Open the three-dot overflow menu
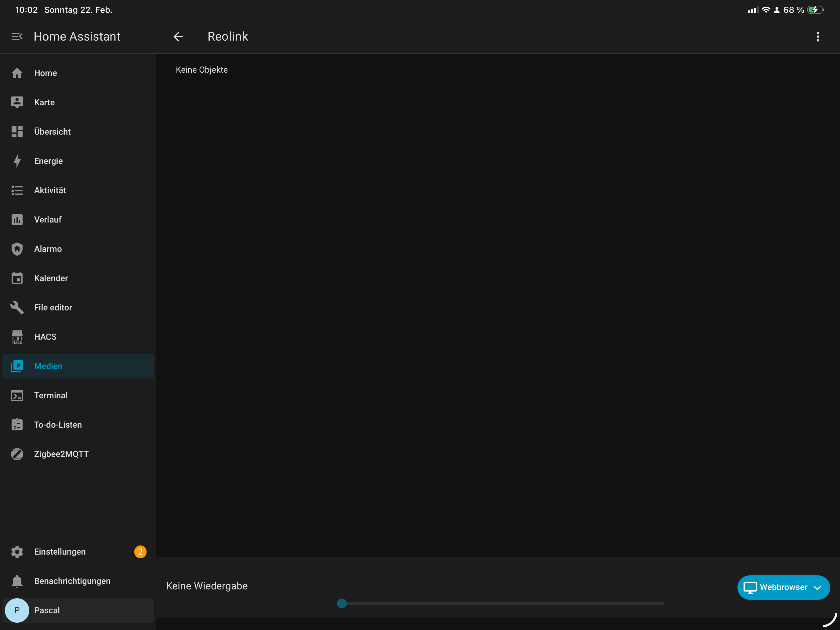 (x=818, y=36)
